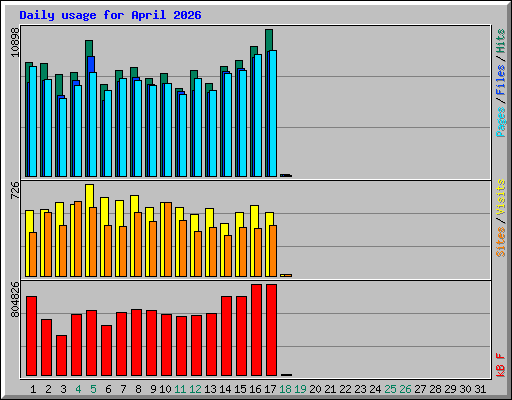512x400 pixels.
Task: Select green weekend day 4 label
Action: click(x=78, y=389)
